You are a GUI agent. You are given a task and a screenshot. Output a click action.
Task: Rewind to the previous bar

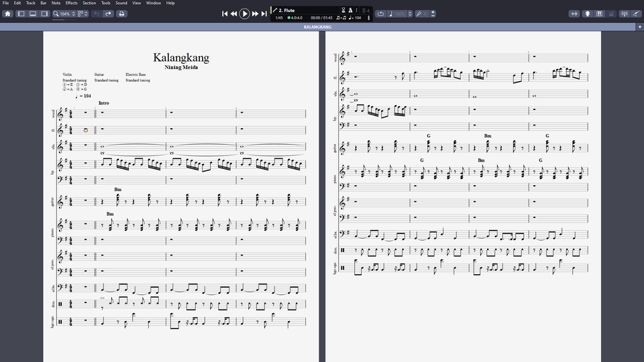(233, 13)
